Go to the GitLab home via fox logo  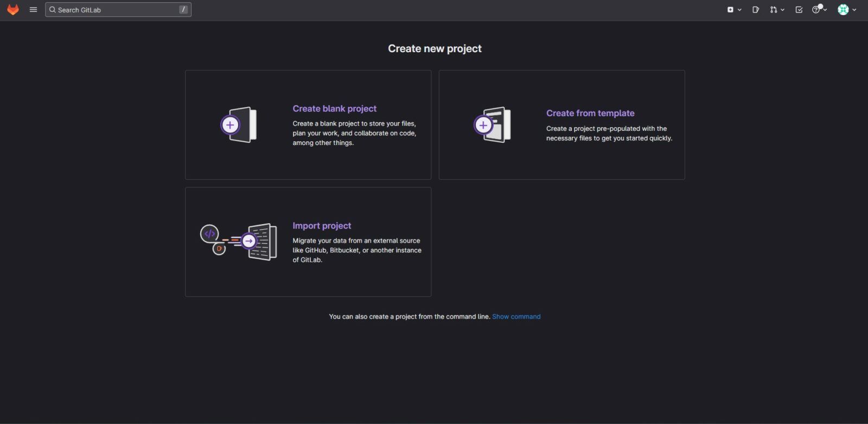tap(13, 10)
